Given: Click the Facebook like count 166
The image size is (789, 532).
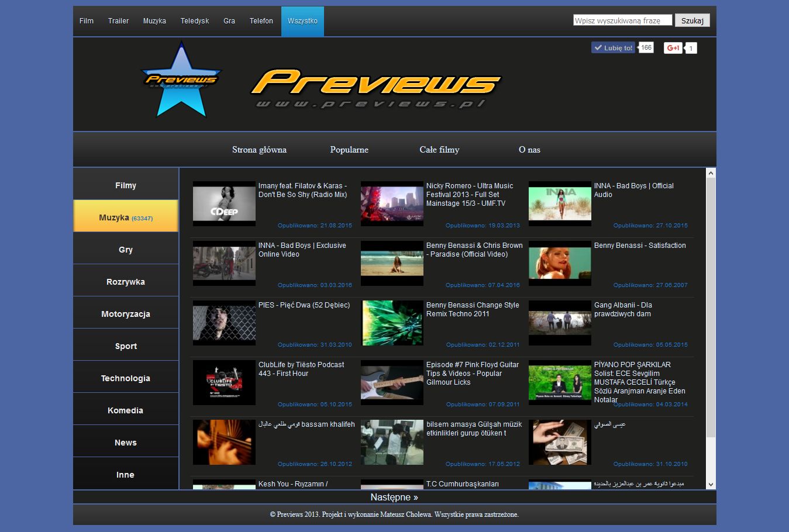Looking at the screenshot, I should coord(646,47).
